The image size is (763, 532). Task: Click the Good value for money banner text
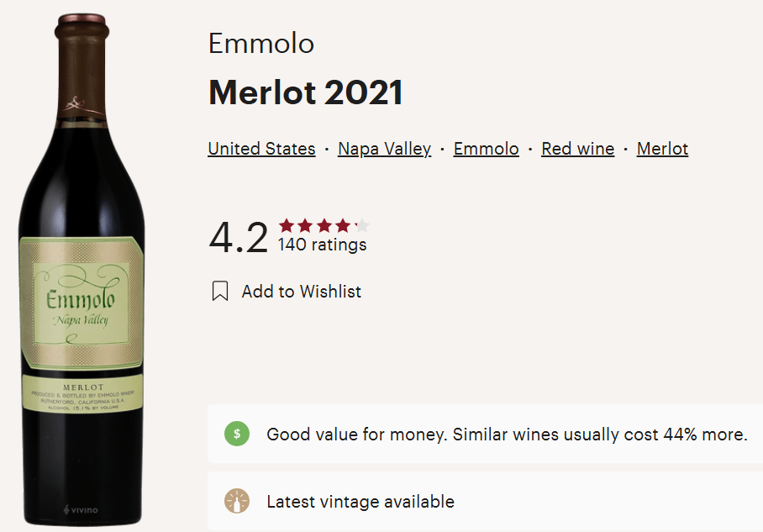coord(506,435)
